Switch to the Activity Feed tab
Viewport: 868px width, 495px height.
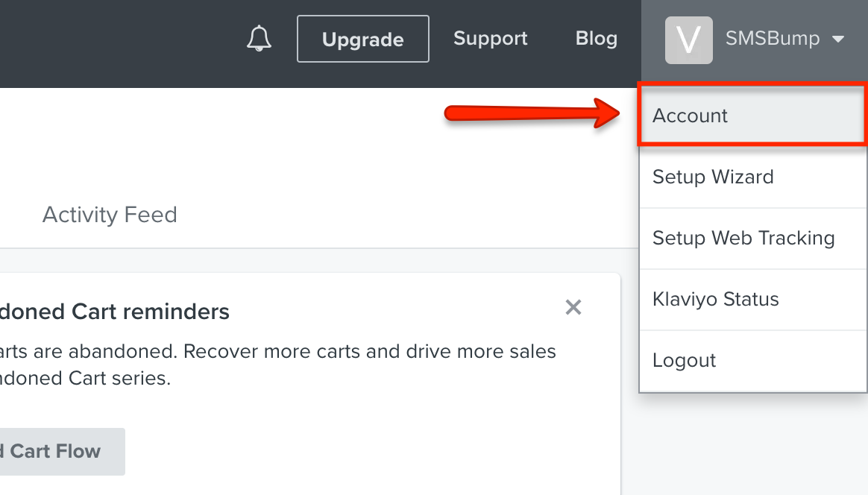click(110, 215)
